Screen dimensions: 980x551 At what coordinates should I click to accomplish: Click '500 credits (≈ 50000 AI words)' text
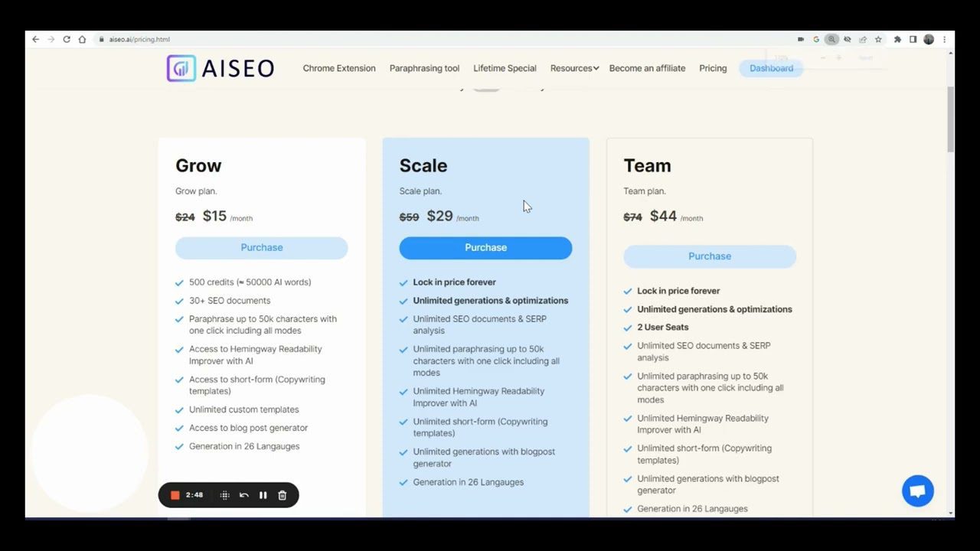pyautogui.click(x=250, y=282)
